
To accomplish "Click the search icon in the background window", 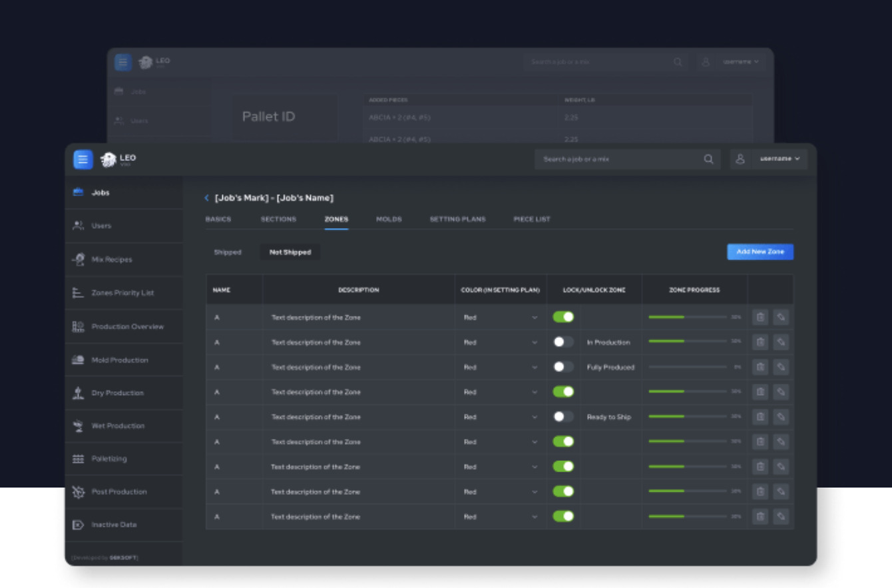I will click(678, 62).
